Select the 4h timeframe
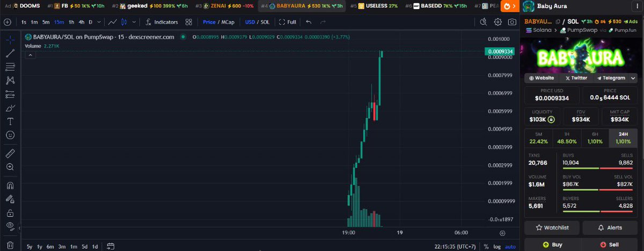 [x=81, y=22]
